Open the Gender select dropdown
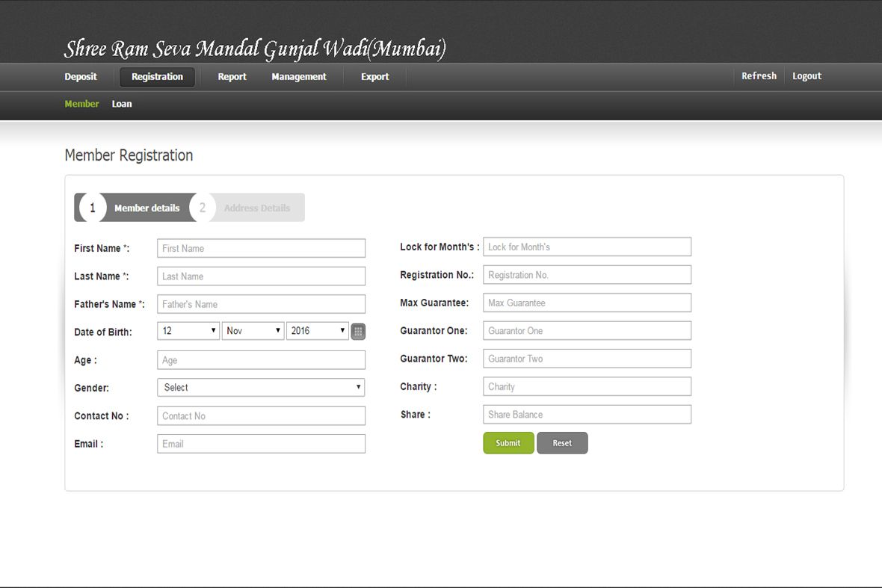The width and height of the screenshot is (882, 588). (x=261, y=388)
